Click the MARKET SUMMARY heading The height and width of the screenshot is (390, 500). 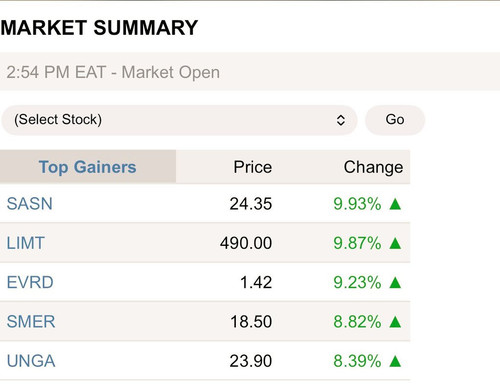tap(99, 28)
